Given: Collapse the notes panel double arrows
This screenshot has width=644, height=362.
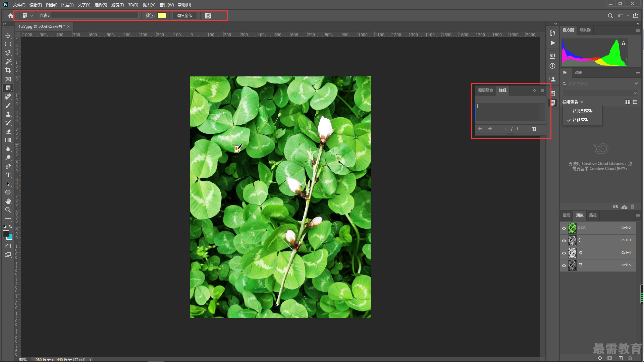Looking at the screenshot, I should click(x=534, y=90).
